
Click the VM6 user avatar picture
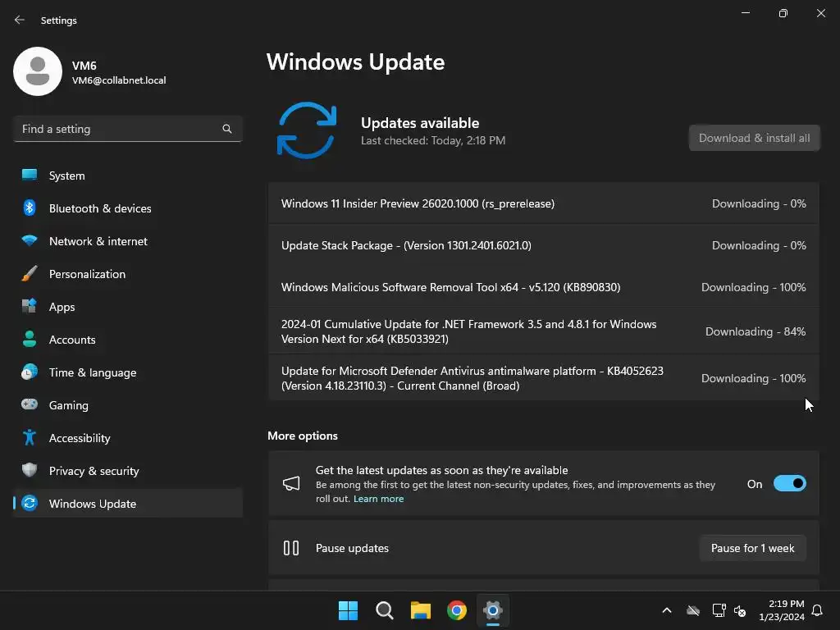pyautogui.click(x=38, y=71)
